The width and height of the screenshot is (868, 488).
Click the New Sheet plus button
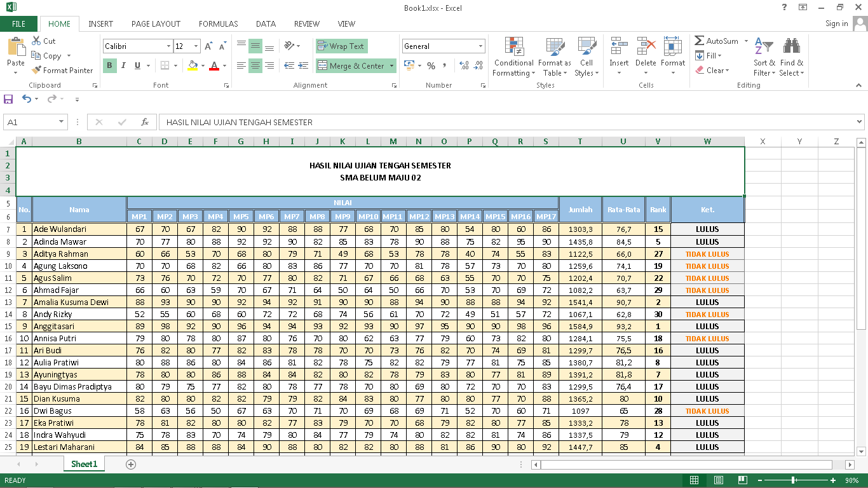pos(130,464)
